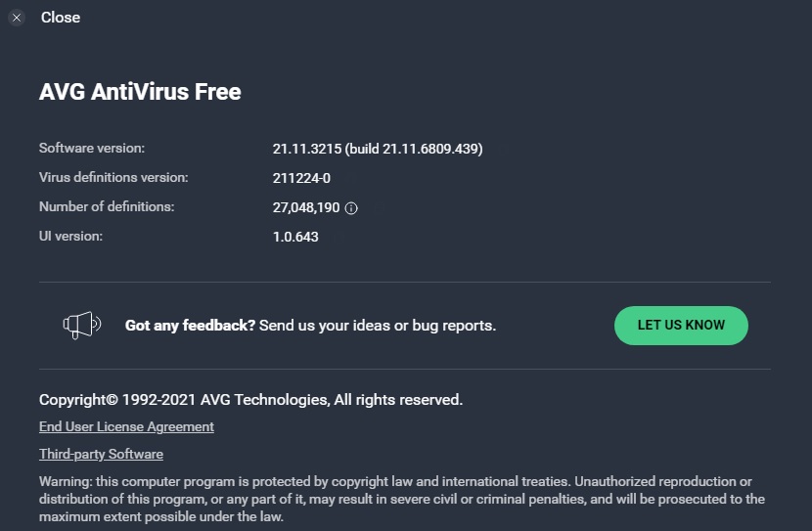Click the 'Software version:' label
812x531 pixels.
92,148
